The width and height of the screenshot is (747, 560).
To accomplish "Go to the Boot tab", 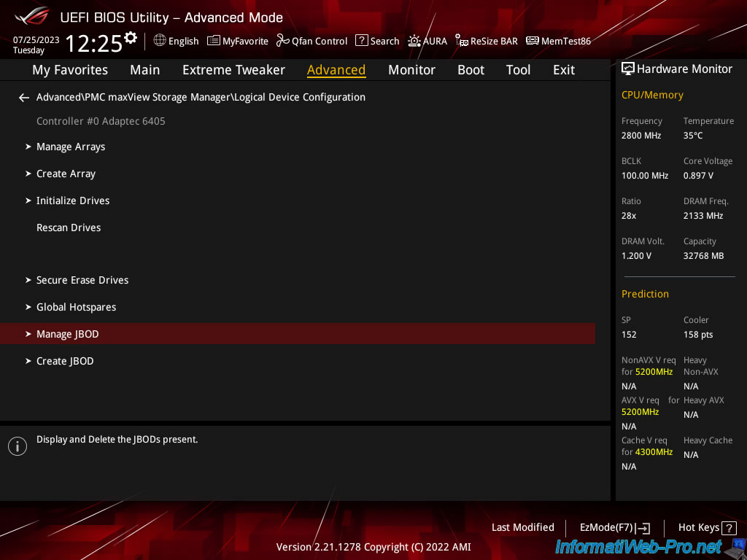I will tap(471, 70).
